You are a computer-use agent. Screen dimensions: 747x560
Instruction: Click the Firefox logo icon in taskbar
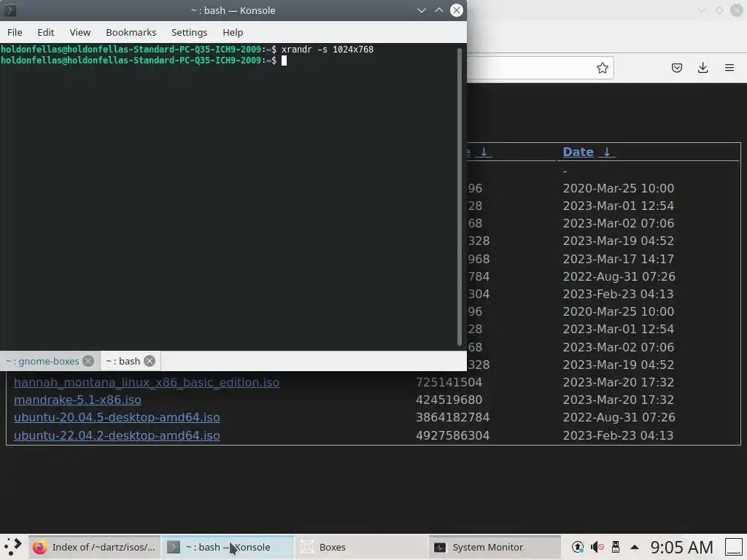click(x=39, y=547)
